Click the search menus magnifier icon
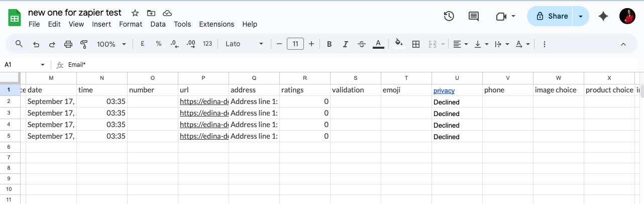Image resolution: width=644 pixels, height=204 pixels. pyautogui.click(x=19, y=44)
